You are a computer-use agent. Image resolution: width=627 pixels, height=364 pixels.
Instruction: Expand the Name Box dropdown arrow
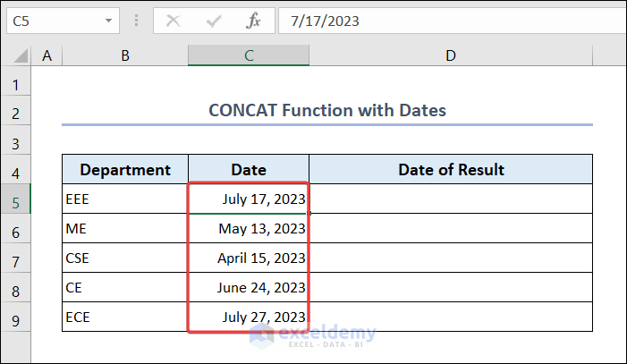point(109,21)
